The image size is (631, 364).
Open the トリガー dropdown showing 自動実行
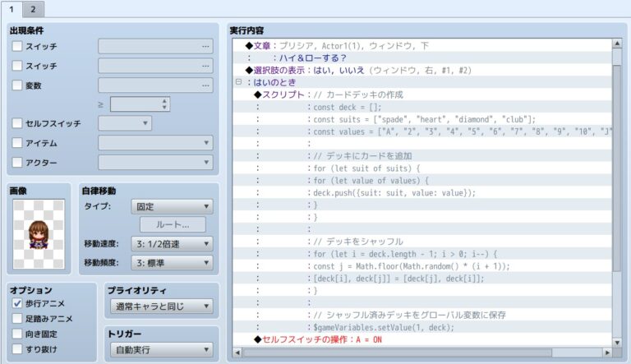[x=160, y=350]
